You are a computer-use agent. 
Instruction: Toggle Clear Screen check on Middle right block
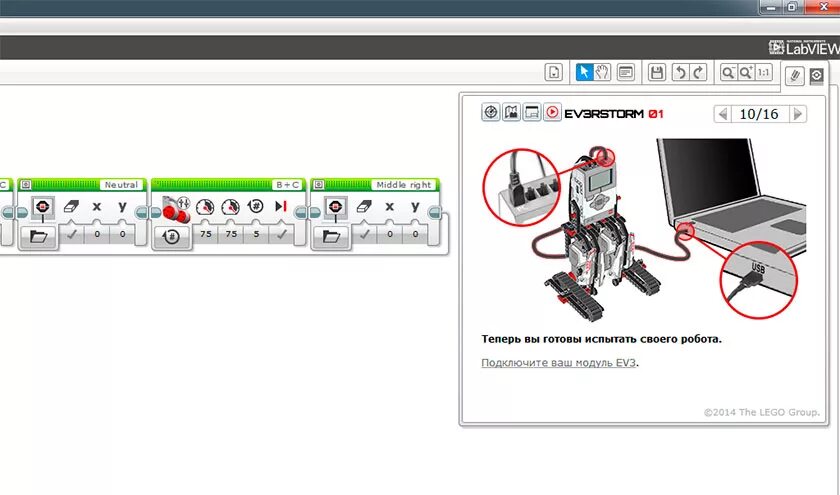(x=364, y=234)
